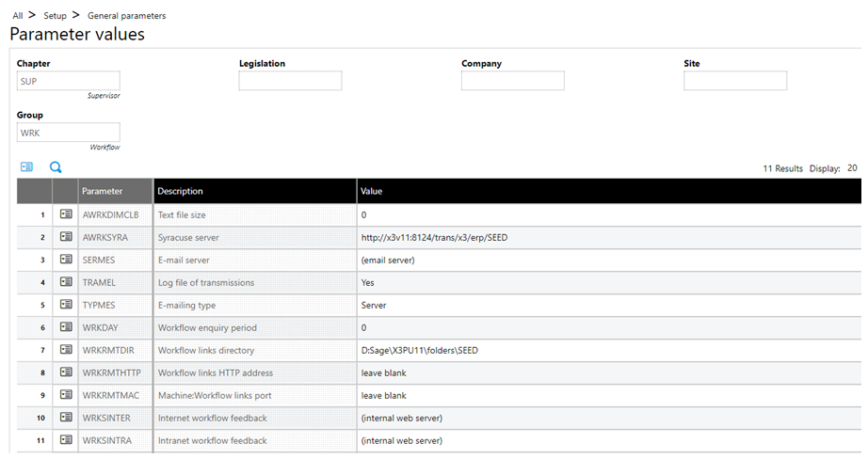
Task: Open the row action icon for TYPMES
Action: [66, 305]
